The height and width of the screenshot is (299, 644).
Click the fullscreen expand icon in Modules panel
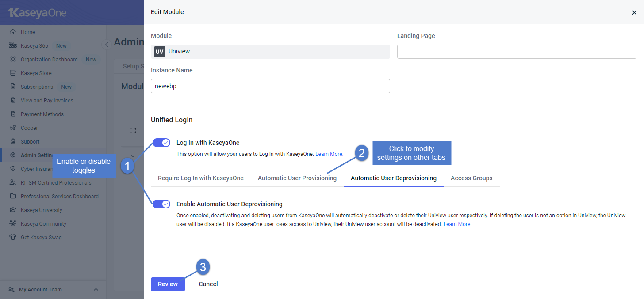click(132, 130)
